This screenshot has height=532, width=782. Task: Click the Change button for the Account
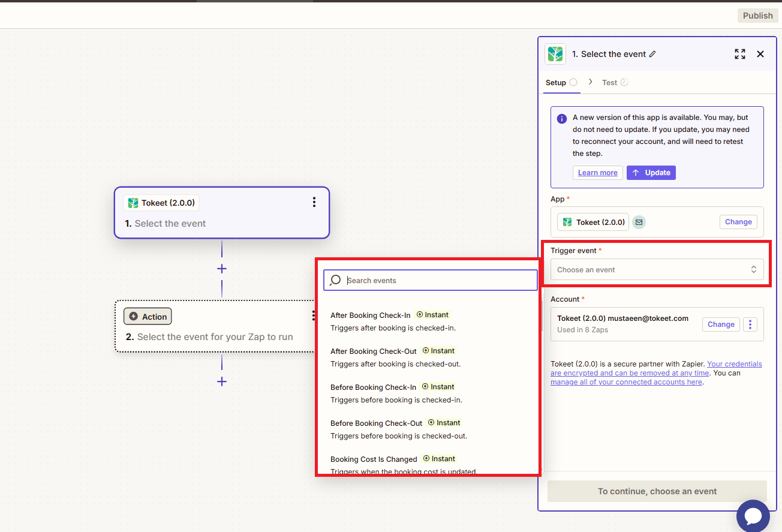(721, 324)
